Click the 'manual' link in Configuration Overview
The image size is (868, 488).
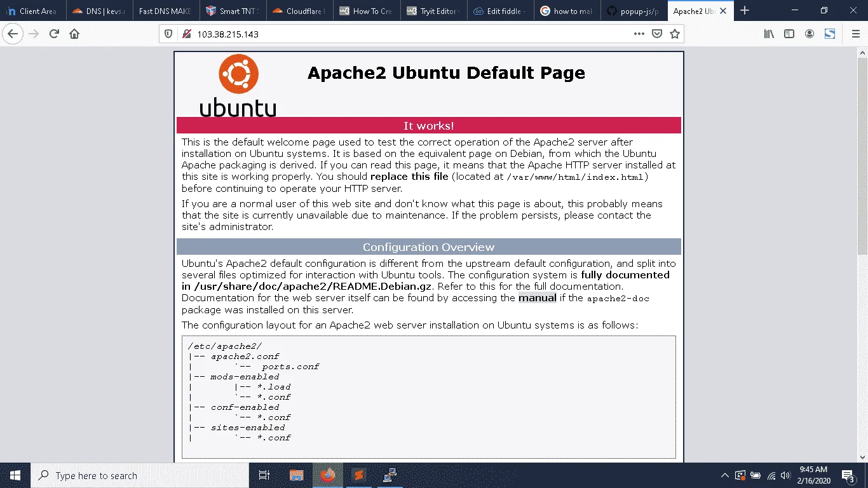pyautogui.click(x=537, y=298)
